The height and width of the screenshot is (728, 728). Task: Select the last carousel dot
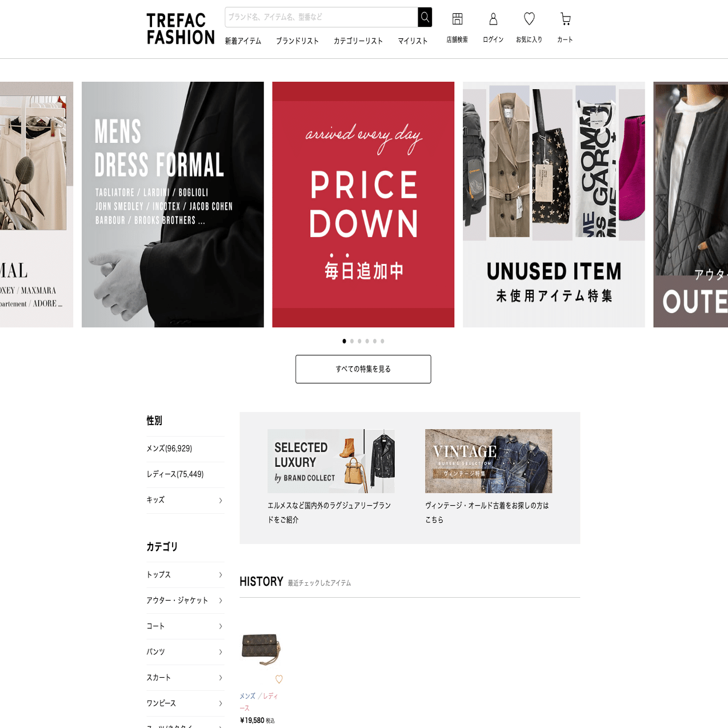point(382,341)
